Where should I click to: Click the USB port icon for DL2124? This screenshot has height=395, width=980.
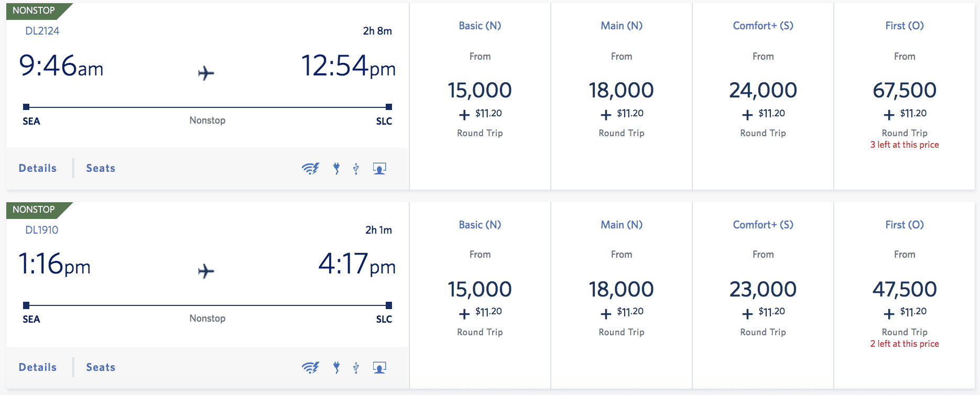coord(356,168)
